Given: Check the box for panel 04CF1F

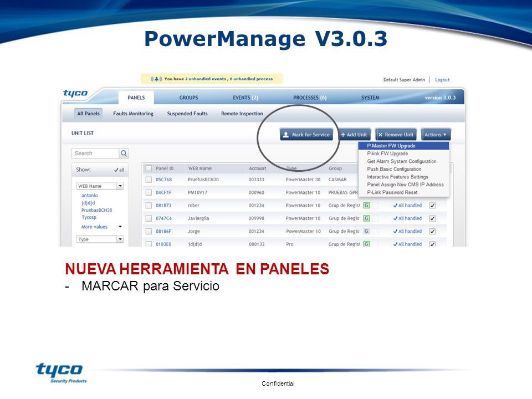Looking at the screenshot, I should coord(149,192).
